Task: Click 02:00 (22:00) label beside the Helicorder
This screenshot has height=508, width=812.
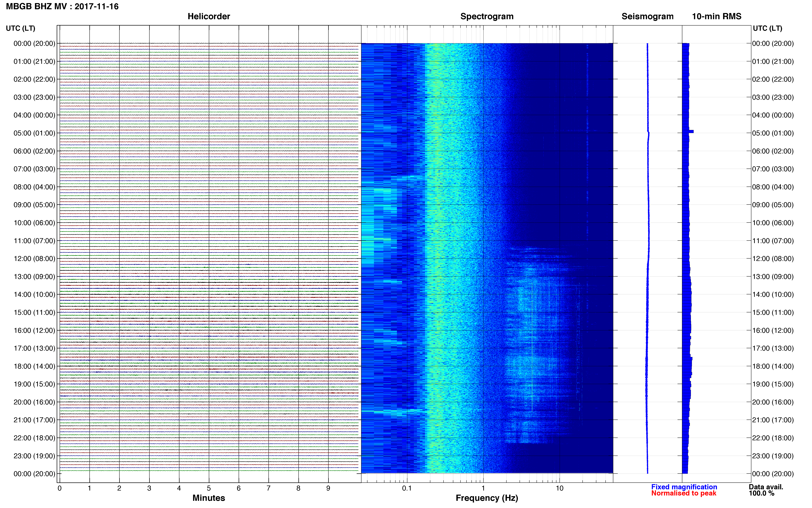Action: [x=34, y=79]
